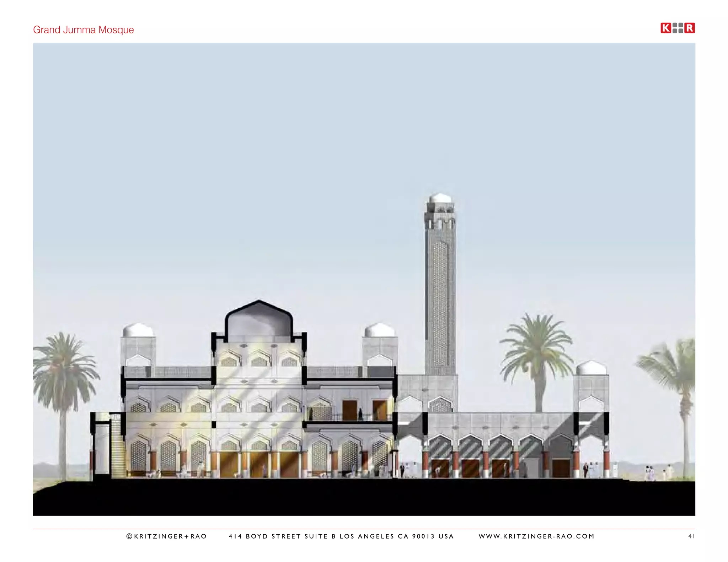
Task: Select the 'Grand Jumma Mosque' title text
Action: coord(84,30)
